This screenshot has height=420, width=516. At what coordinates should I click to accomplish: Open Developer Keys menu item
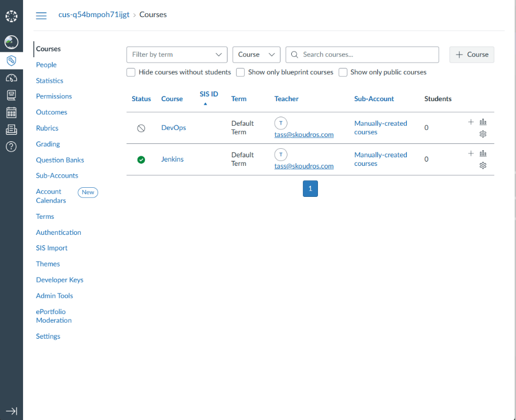59,280
